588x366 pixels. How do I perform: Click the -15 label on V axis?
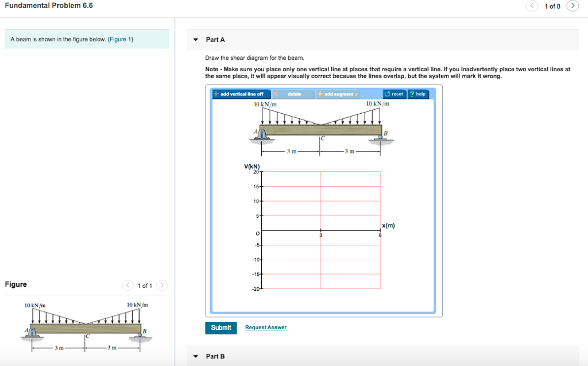point(256,275)
